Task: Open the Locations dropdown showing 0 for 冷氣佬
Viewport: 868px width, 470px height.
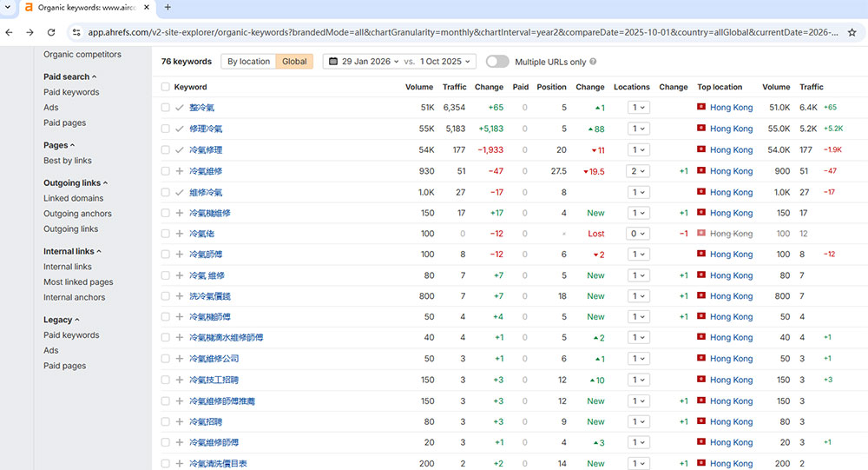Action: coord(638,234)
